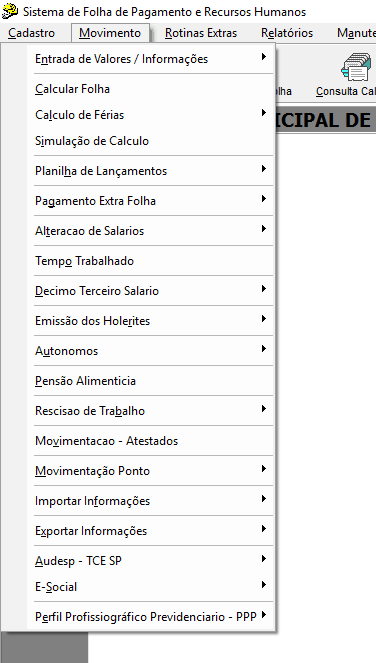Screen dimensions: 376x663
Task: Choose Movimentacao - Atestados entry
Action: [x=151, y=441]
